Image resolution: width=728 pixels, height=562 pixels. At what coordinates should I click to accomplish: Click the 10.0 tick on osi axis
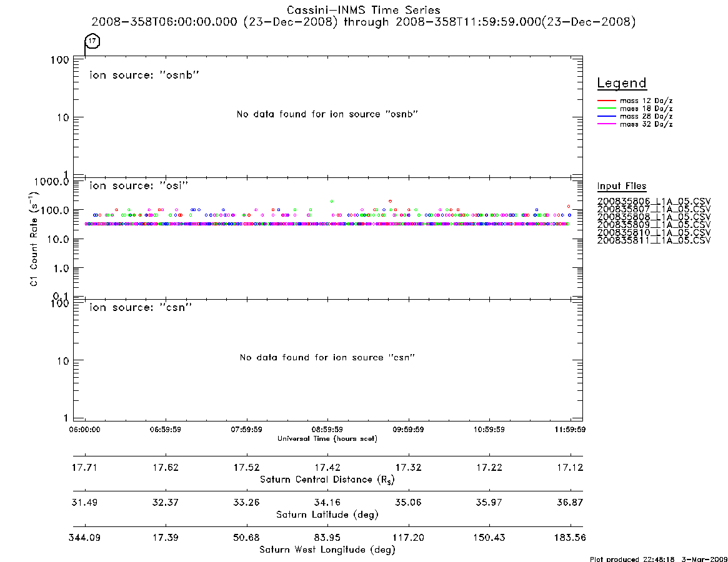tap(59, 239)
